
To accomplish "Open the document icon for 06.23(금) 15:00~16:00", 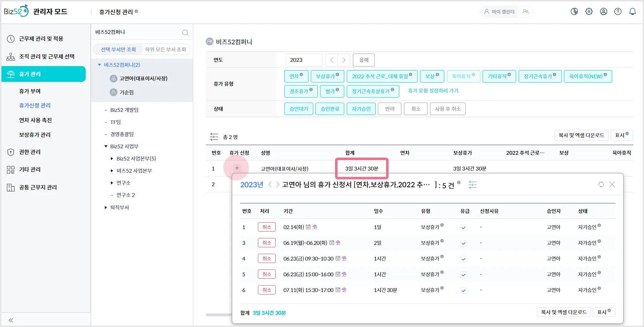I will point(338,274).
